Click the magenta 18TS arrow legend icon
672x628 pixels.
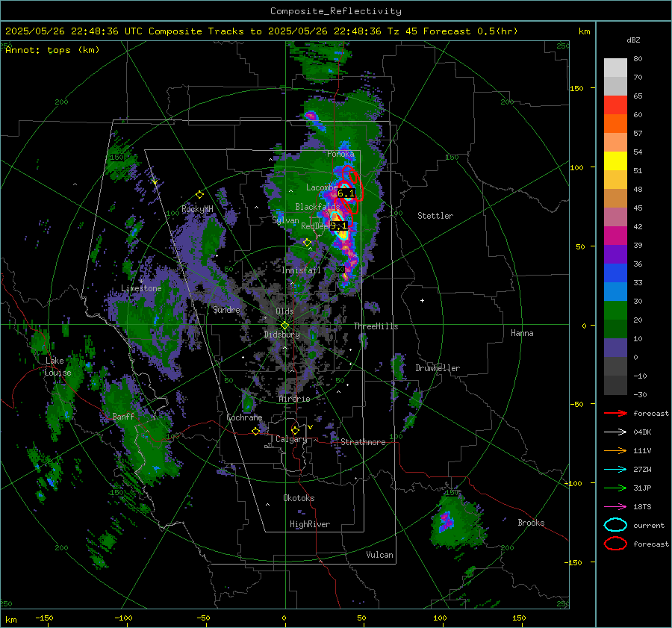[x=615, y=506]
